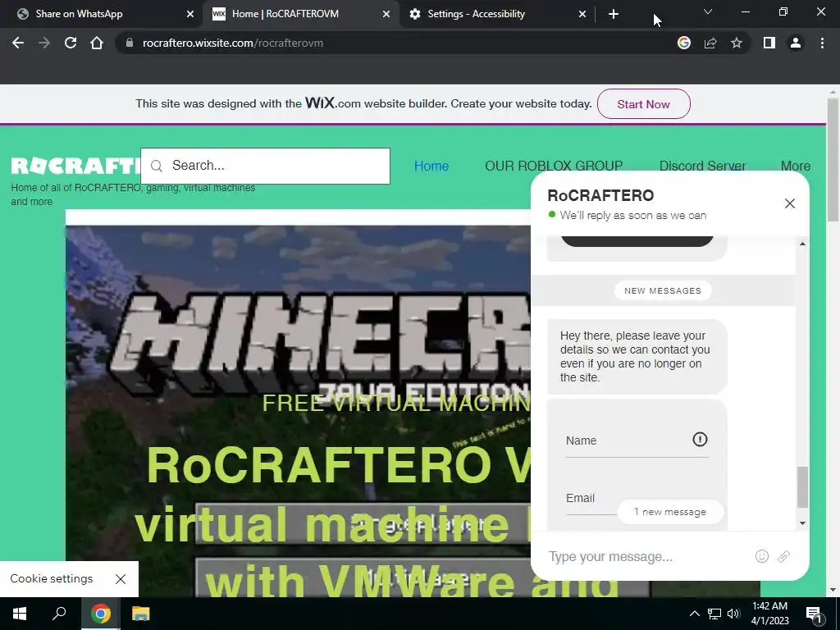840x630 pixels.
Task: Switch to Share on WhatsApp tab
Action: click(103, 14)
